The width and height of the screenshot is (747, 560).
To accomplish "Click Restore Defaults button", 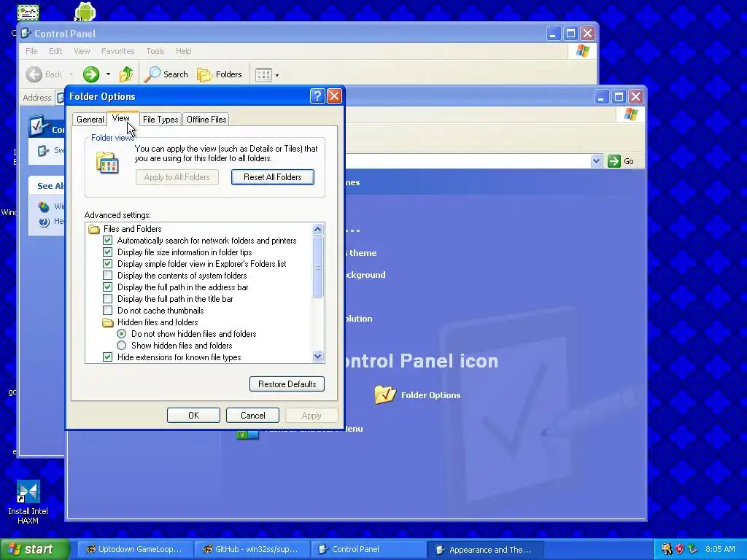I will click(287, 384).
